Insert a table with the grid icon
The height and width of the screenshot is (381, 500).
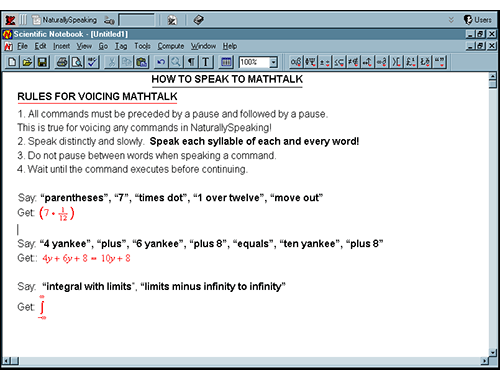click(226, 62)
